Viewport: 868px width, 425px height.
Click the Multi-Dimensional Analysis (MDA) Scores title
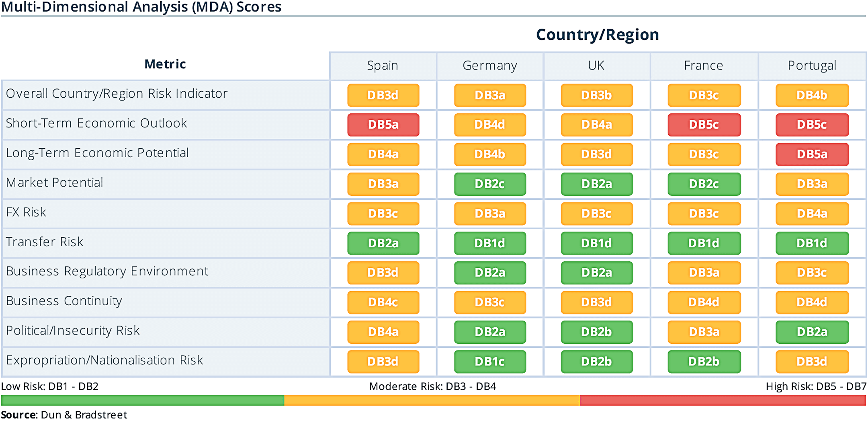click(x=141, y=7)
